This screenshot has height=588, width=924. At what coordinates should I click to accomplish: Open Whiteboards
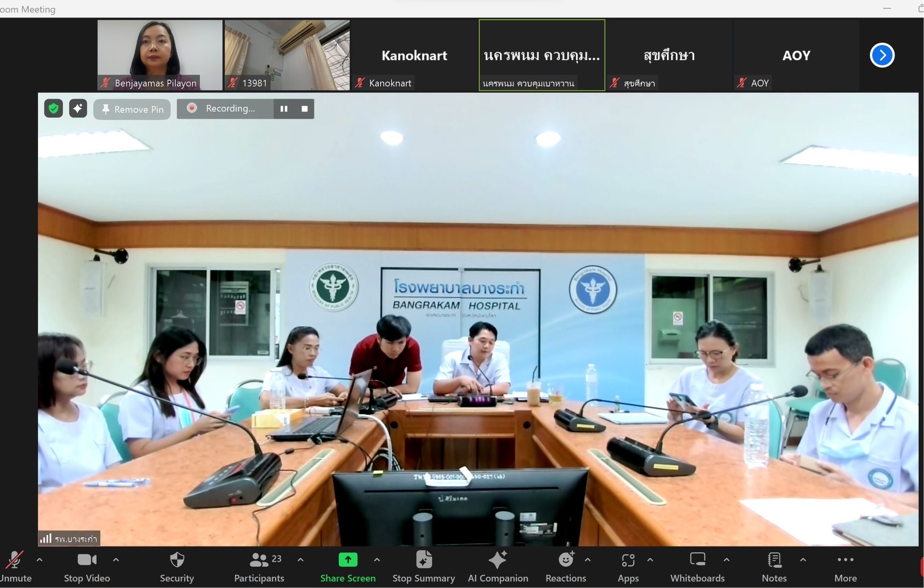click(697, 567)
